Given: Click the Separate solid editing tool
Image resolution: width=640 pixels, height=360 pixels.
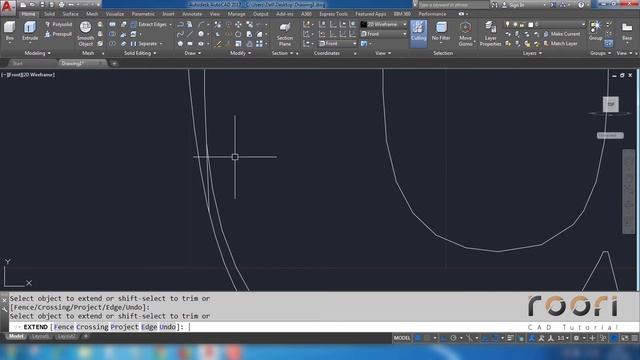Looking at the screenshot, I should [x=144, y=44].
